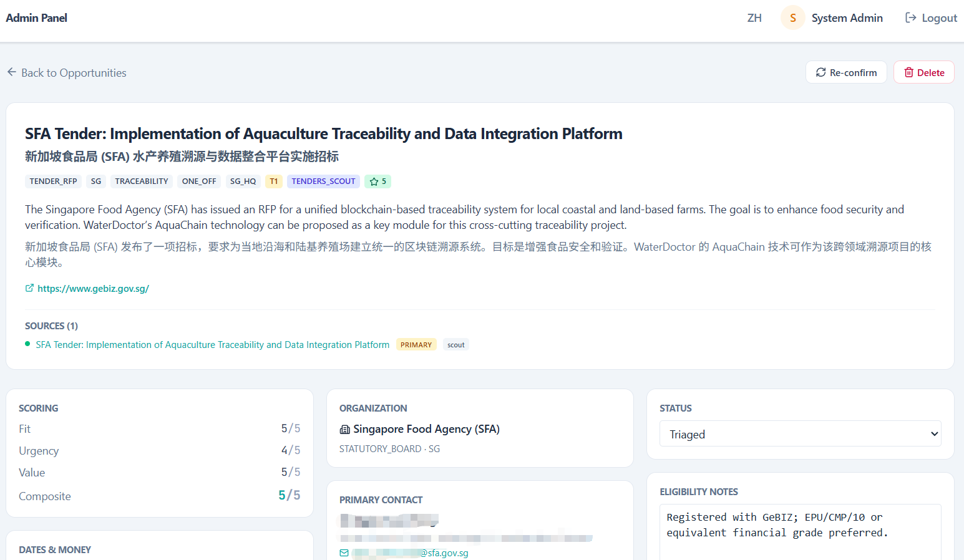This screenshot has width=964, height=560.
Task: Click the PRIMARY CONTACT heading
Action: point(381,500)
